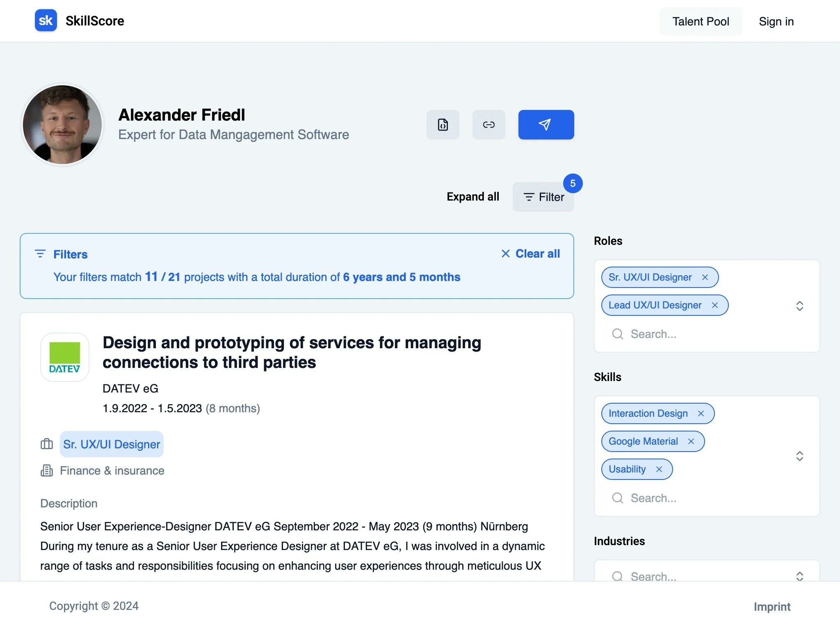The height and width of the screenshot is (630, 840).
Task: Click Sign in in header
Action: tap(776, 21)
